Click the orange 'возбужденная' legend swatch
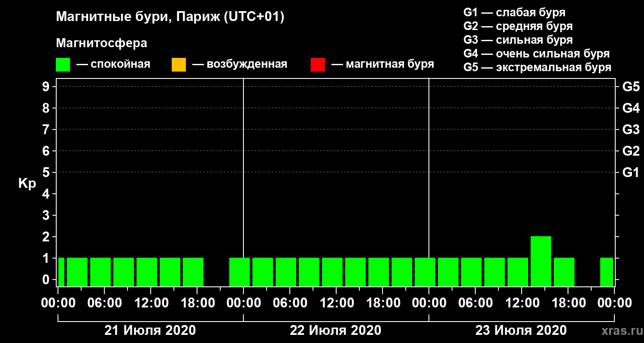This screenshot has height=343, width=644. [x=179, y=65]
